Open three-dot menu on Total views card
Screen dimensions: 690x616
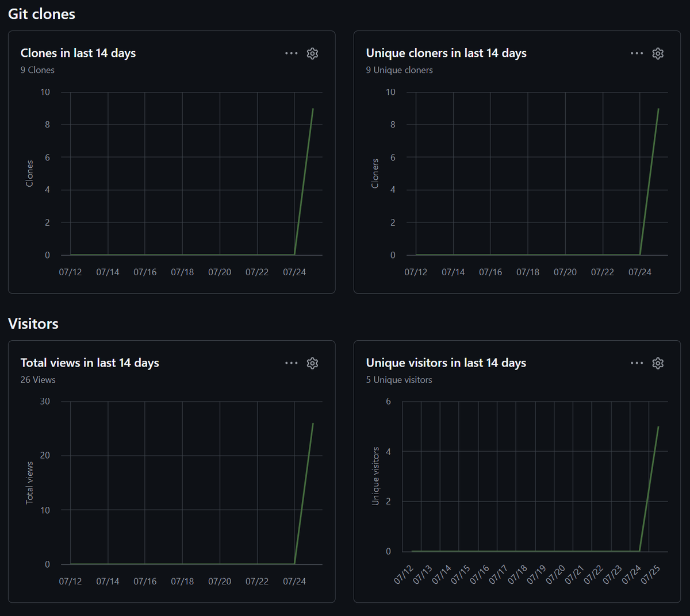[292, 363]
